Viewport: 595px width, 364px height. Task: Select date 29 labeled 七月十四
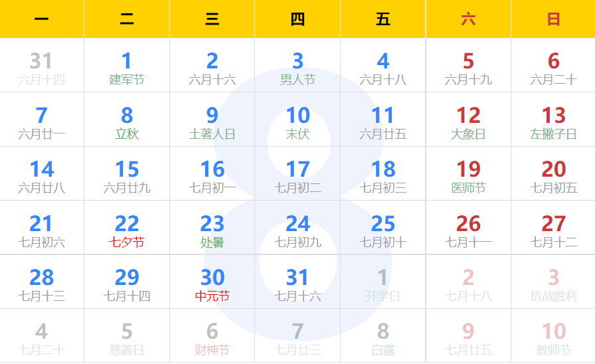point(127,282)
